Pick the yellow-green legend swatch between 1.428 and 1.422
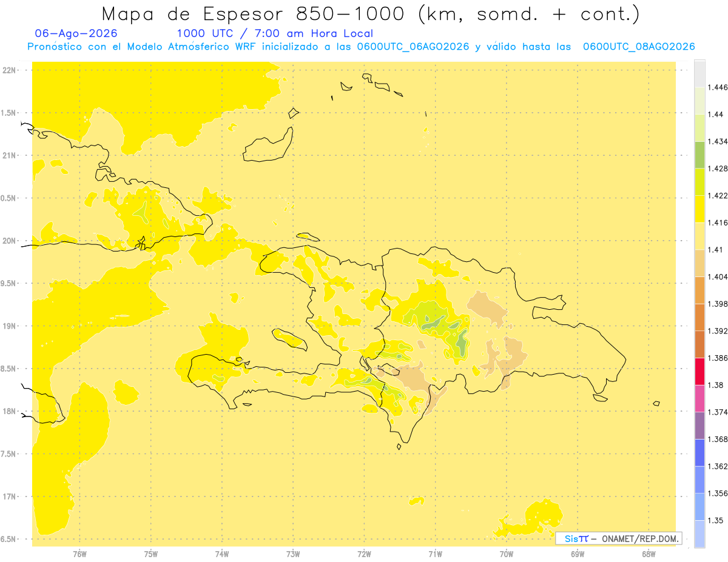728x562 pixels. pos(699,182)
